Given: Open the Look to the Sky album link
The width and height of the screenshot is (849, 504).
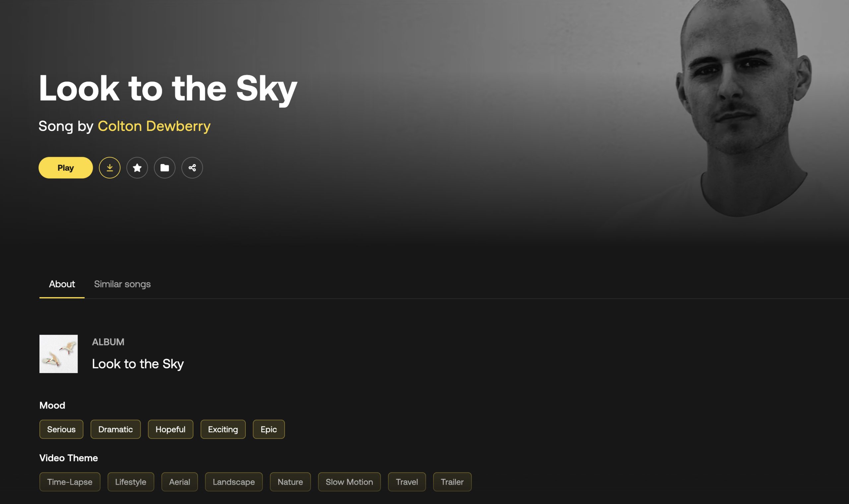Looking at the screenshot, I should click(138, 364).
